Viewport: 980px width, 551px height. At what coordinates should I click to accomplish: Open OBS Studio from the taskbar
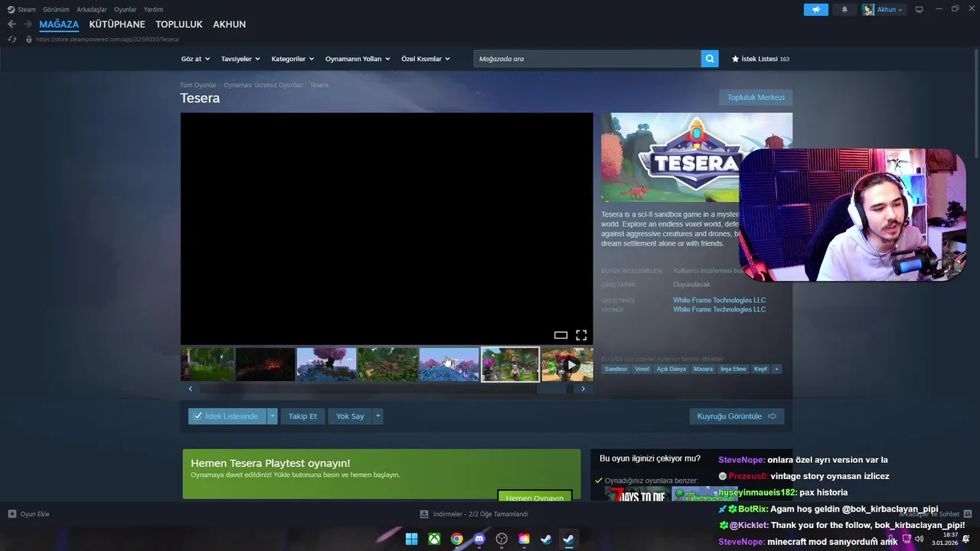[x=501, y=539]
